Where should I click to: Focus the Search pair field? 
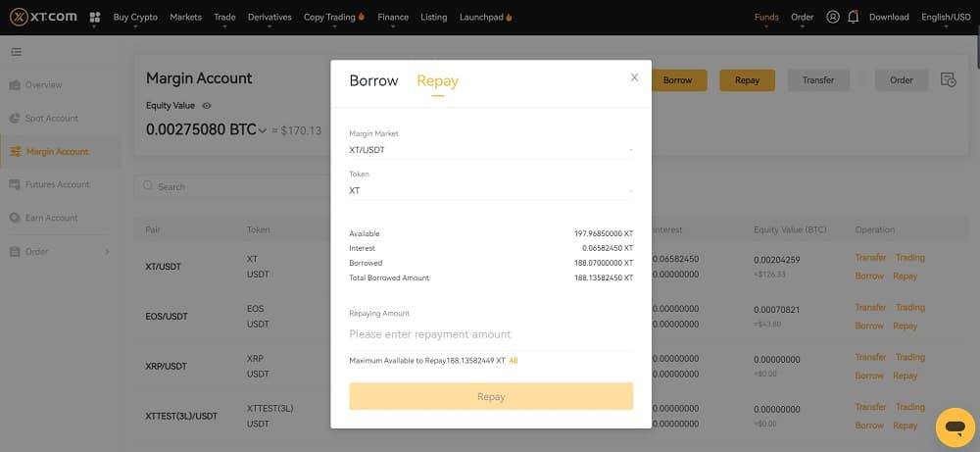pos(234,186)
